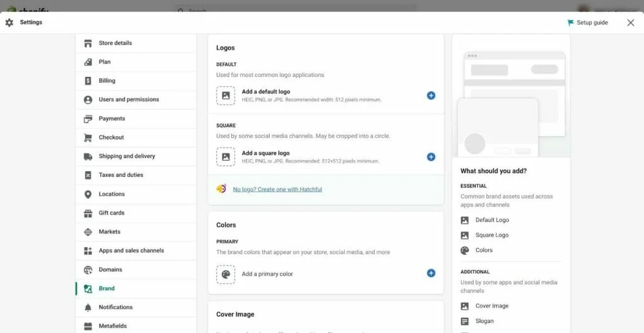Click the Payments card icon
The width and height of the screenshot is (644, 333).
click(88, 119)
